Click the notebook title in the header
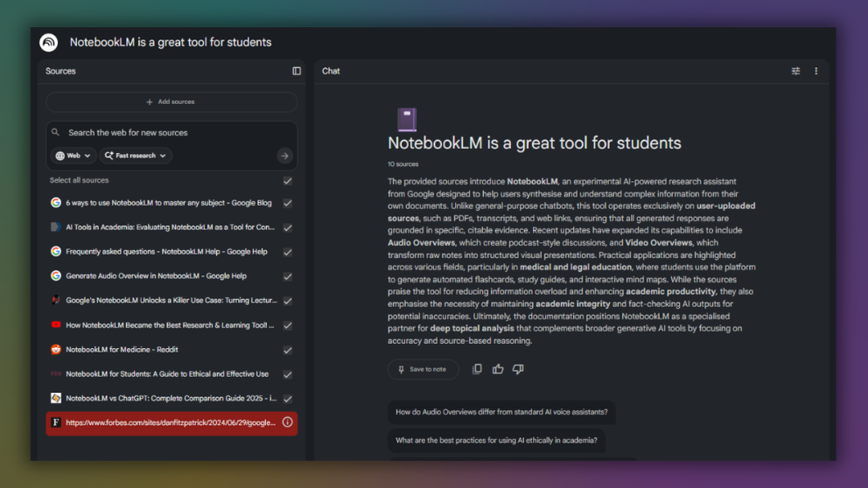Viewport: 868px width, 488px height. pos(171,43)
